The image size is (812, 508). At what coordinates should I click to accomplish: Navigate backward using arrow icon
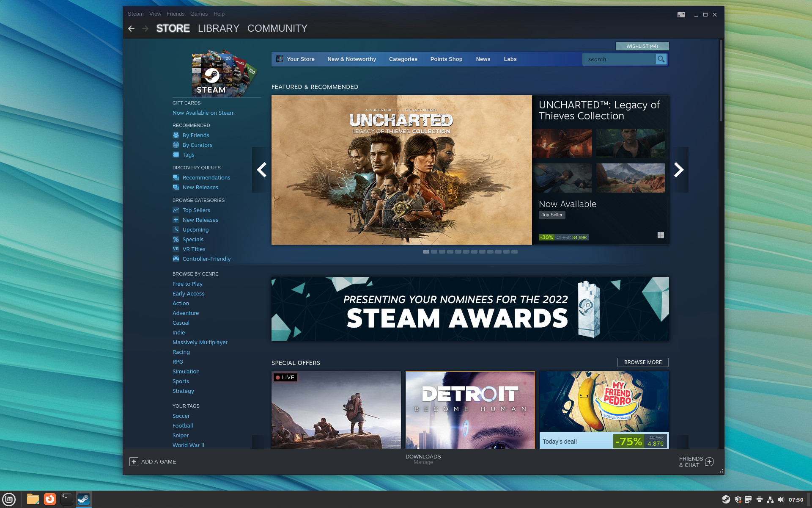[x=132, y=28]
